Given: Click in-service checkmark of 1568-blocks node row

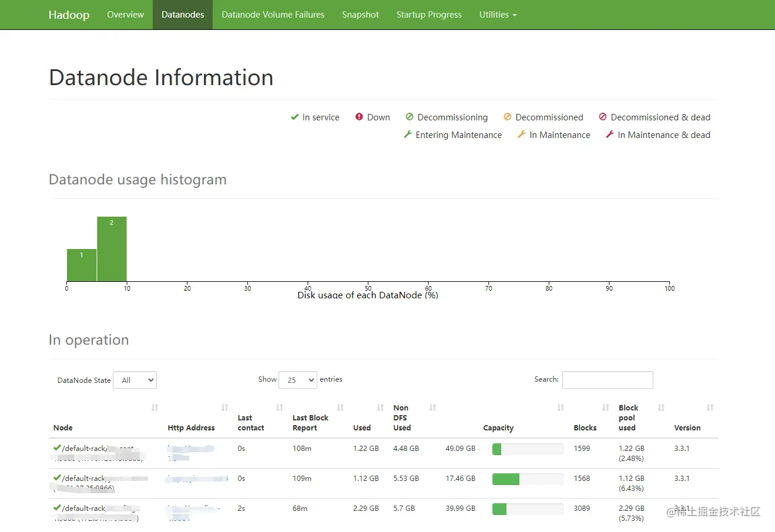Looking at the screenshot, I should click(57, 478).
